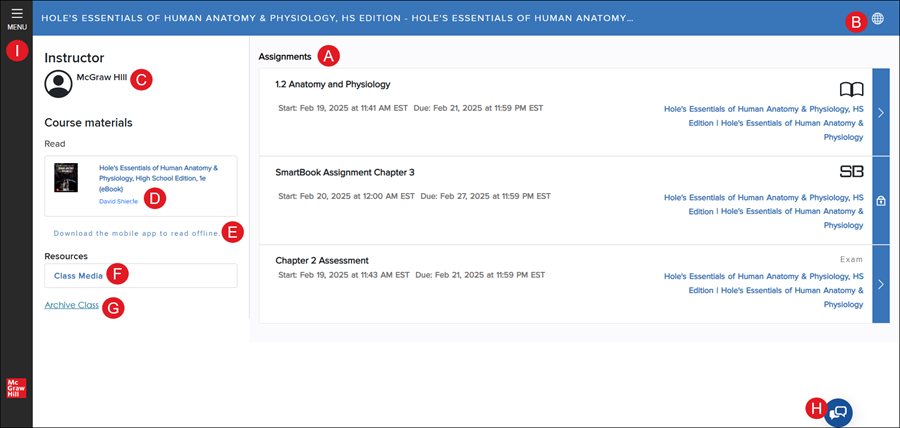
Task: Open the eBook cover thumbnail
Action: [x=67, y=178]
